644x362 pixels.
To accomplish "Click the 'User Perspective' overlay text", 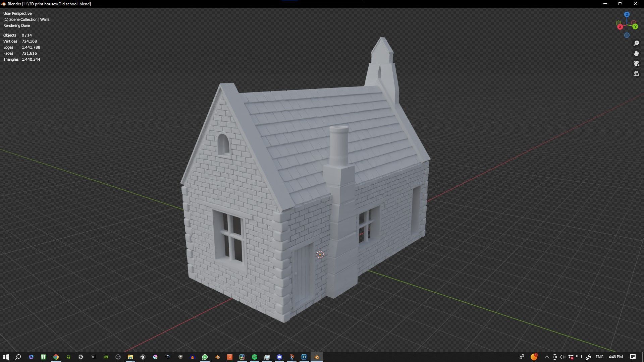I will [x=17, y=13].
